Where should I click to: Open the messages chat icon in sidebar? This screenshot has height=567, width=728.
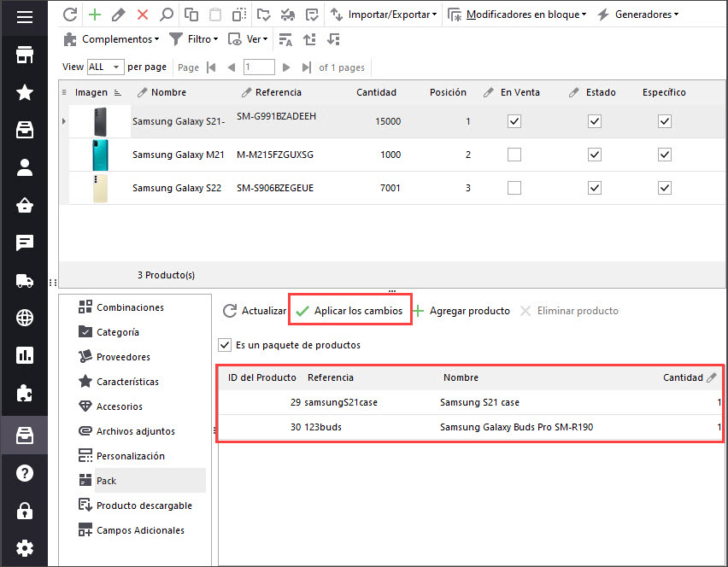[25, 243]
